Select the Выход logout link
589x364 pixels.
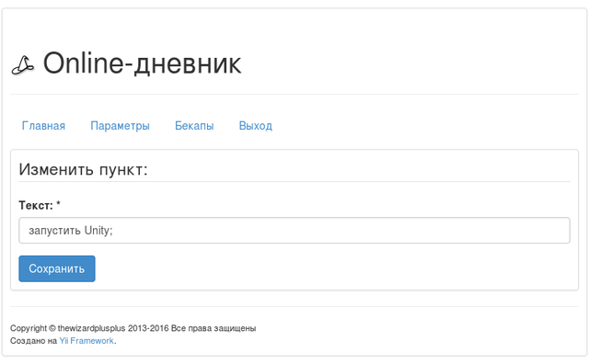(256, 125)
